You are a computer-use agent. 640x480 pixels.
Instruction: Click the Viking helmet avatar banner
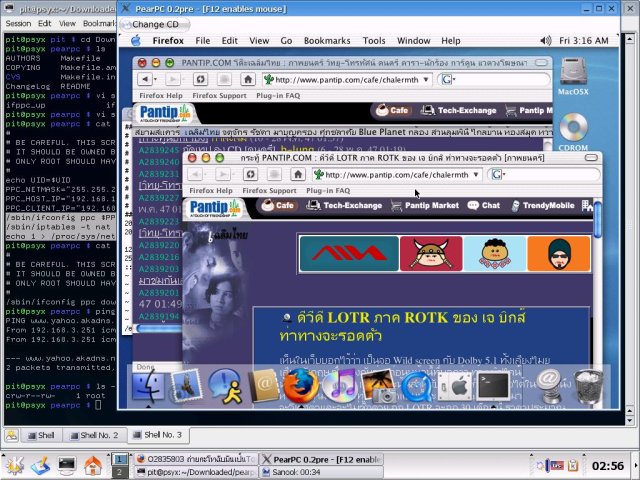pos(431,253)
